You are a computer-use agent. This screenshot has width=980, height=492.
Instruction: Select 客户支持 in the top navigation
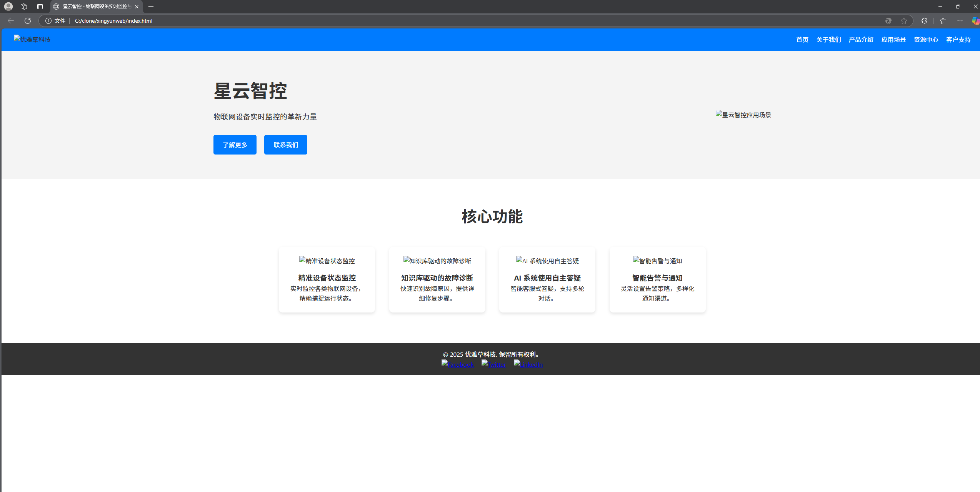[x=958, y=40]
